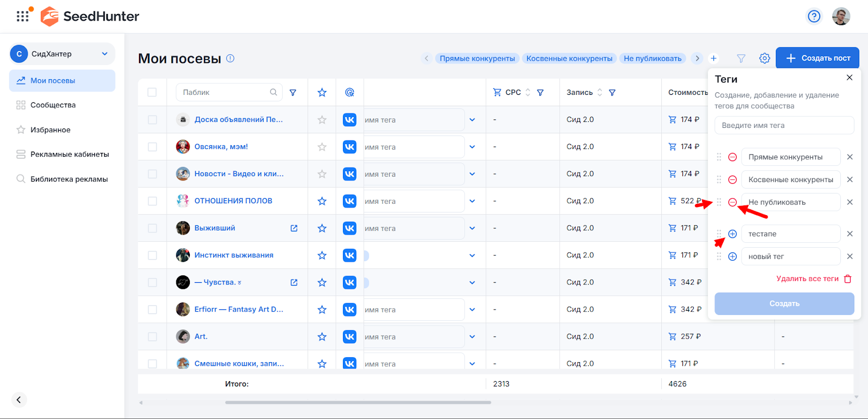Check the select-all checkbox in table header
This screenshot has width=868, height=419.
coord(152,93)
